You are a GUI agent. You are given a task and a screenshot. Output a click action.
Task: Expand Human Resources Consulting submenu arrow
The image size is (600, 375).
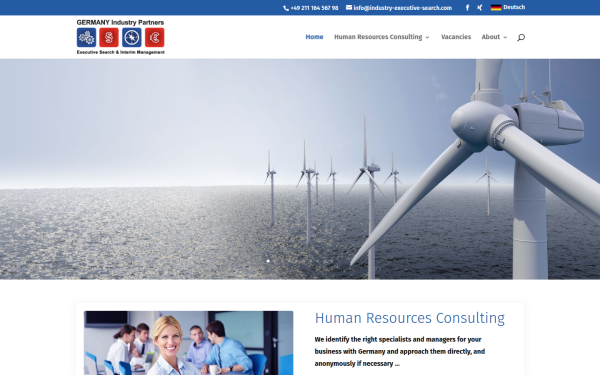coord(427,38)
